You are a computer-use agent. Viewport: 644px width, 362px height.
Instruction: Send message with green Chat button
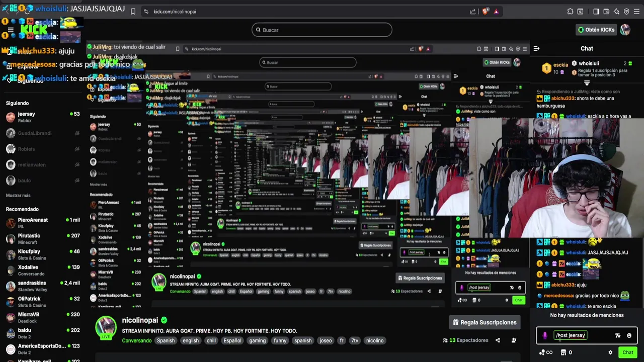tap(627, 352)
